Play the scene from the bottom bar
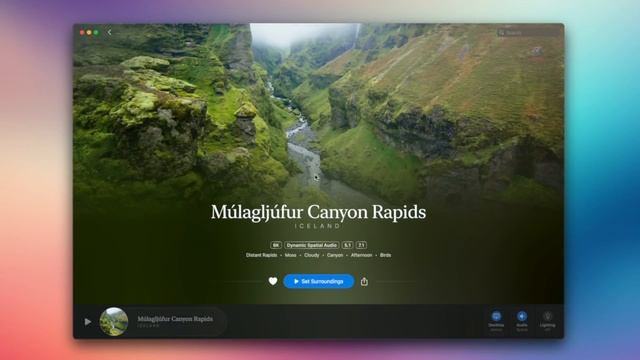Image resolution: width=640 pixels, height=360 pixels. click(88, 322)
